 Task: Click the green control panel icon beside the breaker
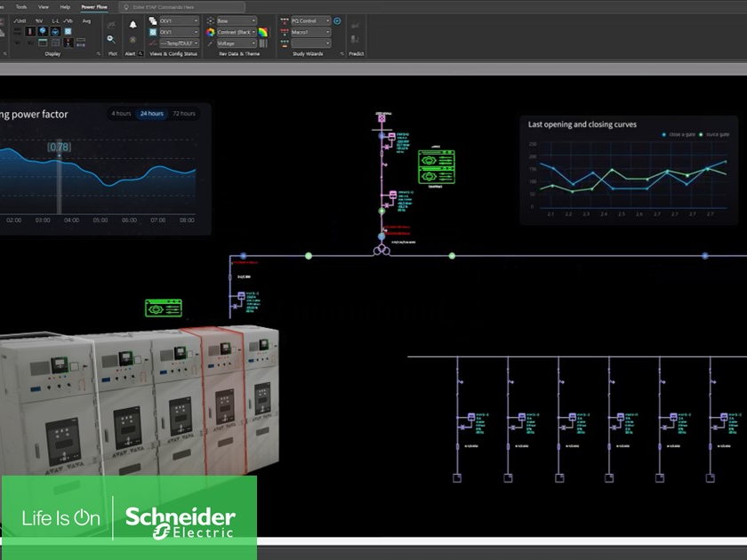436,166
